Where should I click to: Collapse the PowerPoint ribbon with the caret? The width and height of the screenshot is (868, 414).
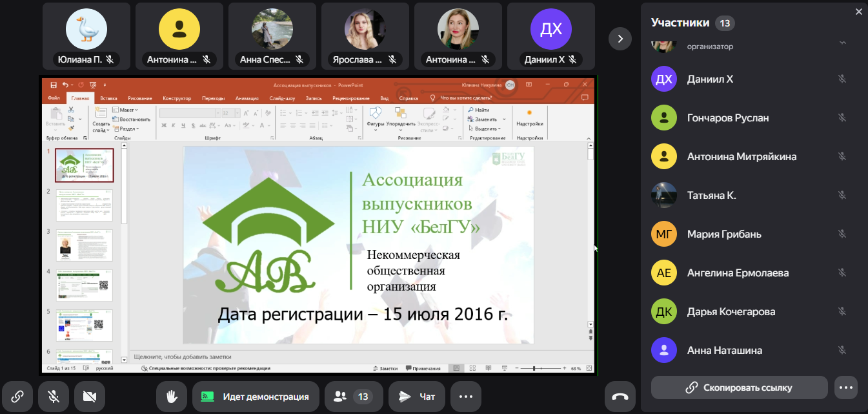tap(587, 138)
